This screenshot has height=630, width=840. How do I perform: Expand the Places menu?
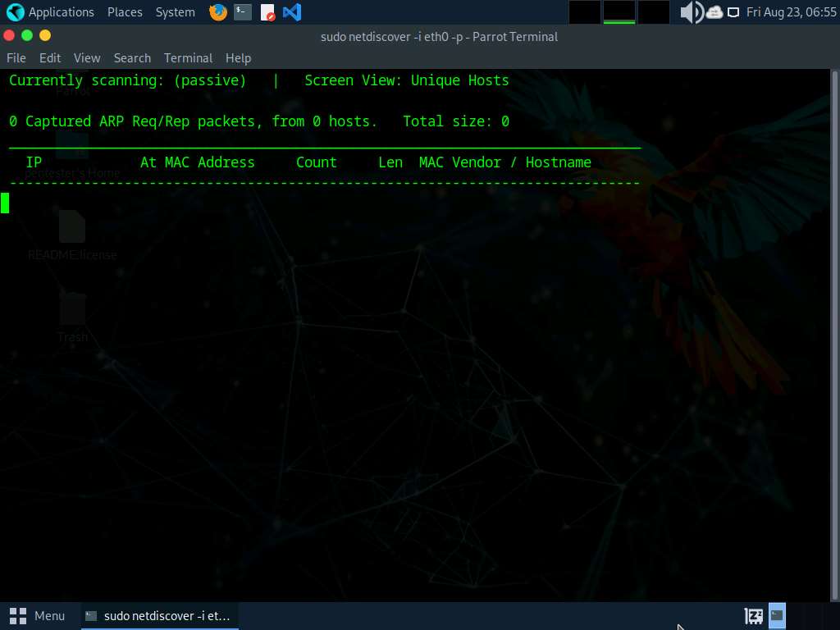pyautogui.click(x=125, y=11)
